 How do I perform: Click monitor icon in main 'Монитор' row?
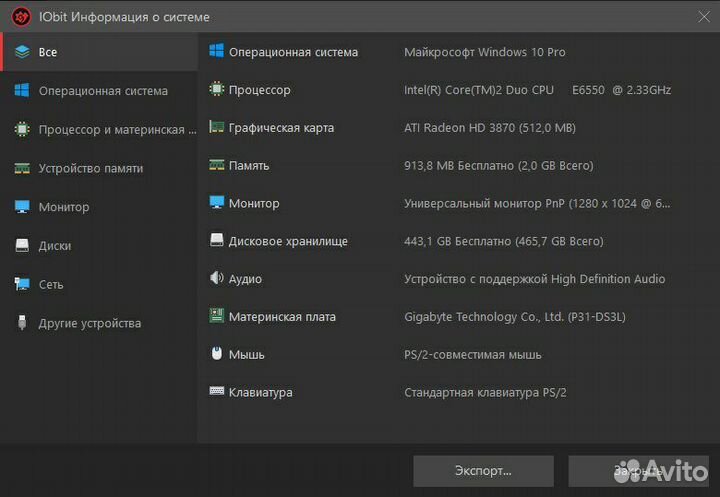click(217, 202)
